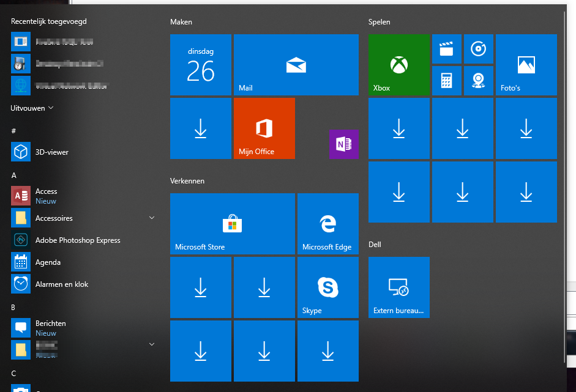Open the OneNote tile
The width and height of the screenshot is (576, 392).
344,144
